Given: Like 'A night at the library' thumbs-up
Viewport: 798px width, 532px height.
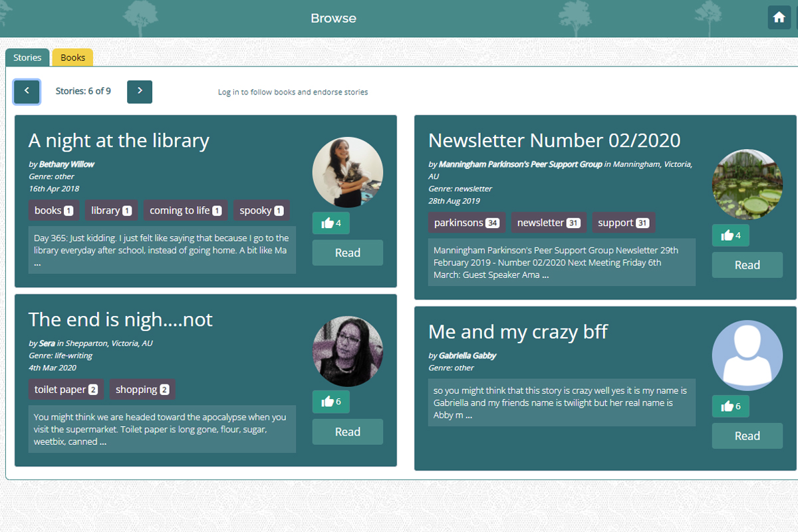Looking at the screenshot, I should [x=331, y=223].
